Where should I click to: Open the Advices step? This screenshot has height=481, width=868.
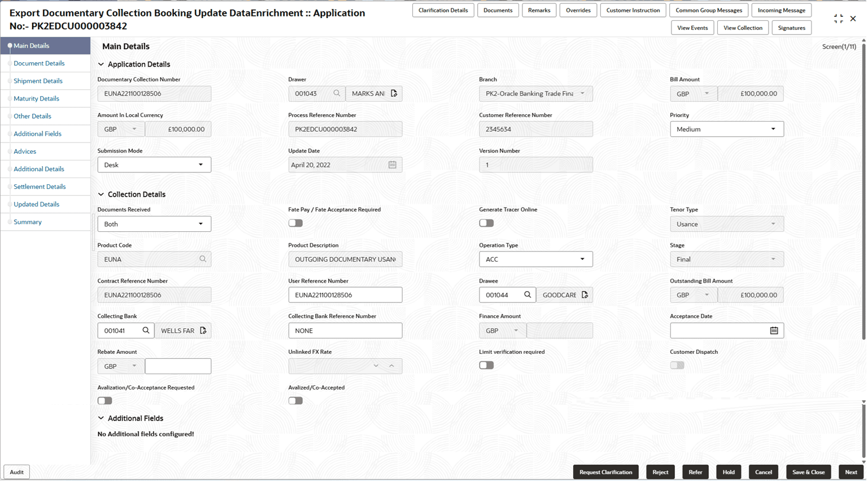(25, 151)
